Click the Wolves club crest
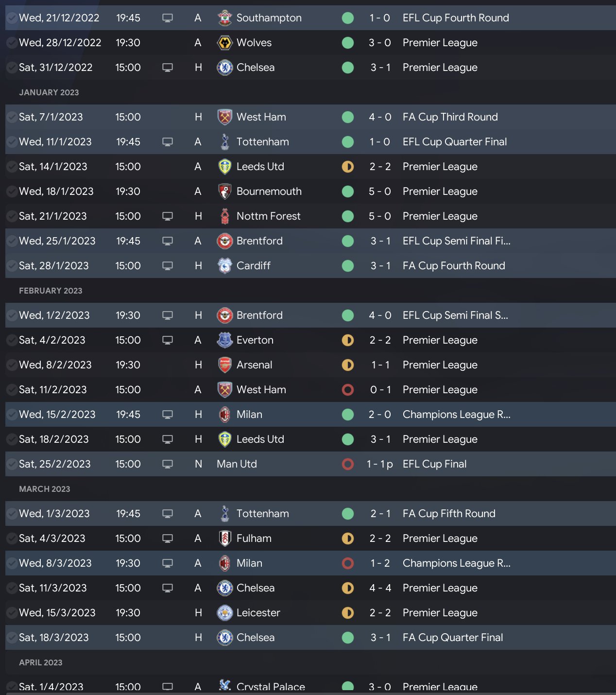 coord(224,43)
